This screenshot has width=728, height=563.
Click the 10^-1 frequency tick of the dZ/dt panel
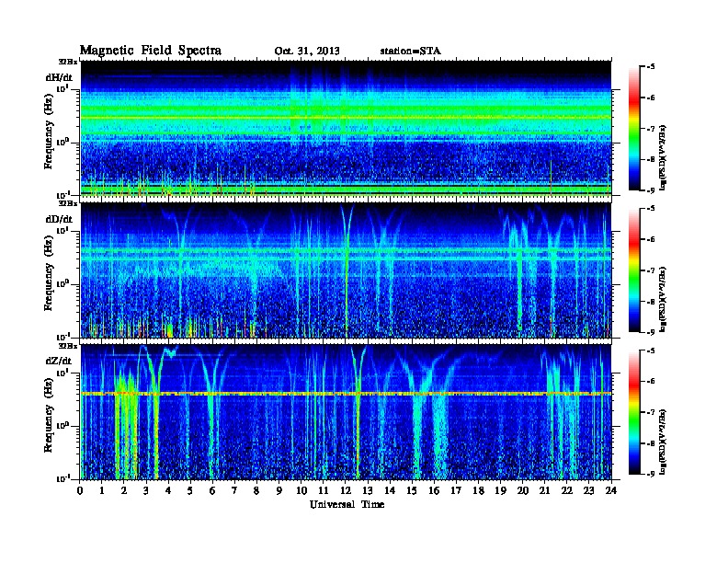(x=63, y=478)
